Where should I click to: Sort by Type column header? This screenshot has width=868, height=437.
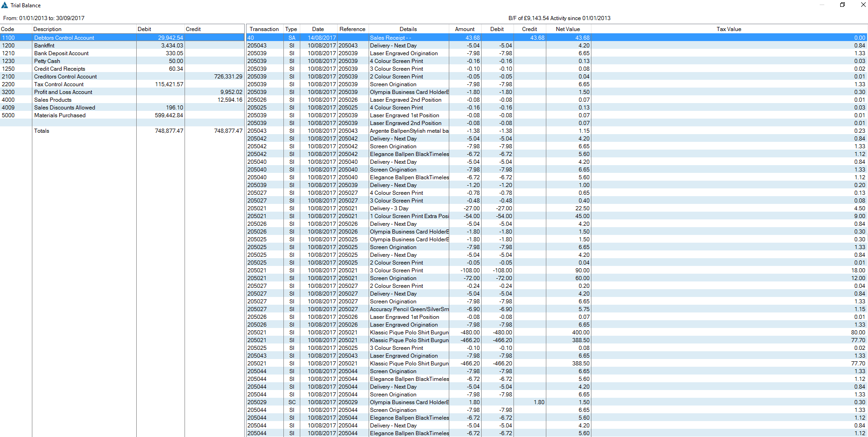(x=291, y=29)
